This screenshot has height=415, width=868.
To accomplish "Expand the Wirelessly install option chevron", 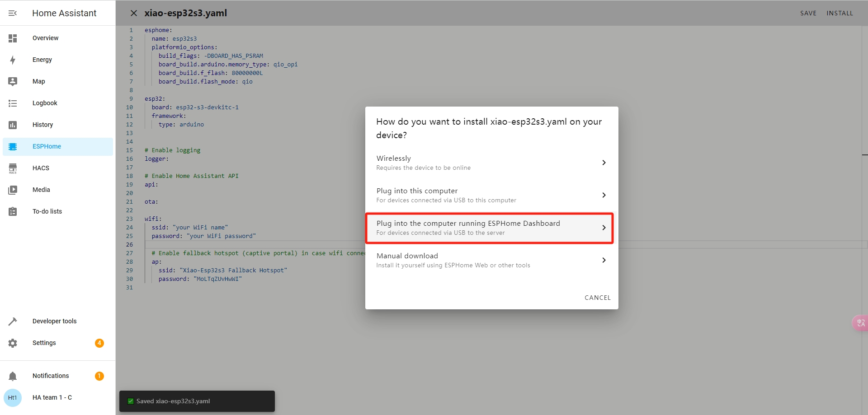I will (604, 163).
